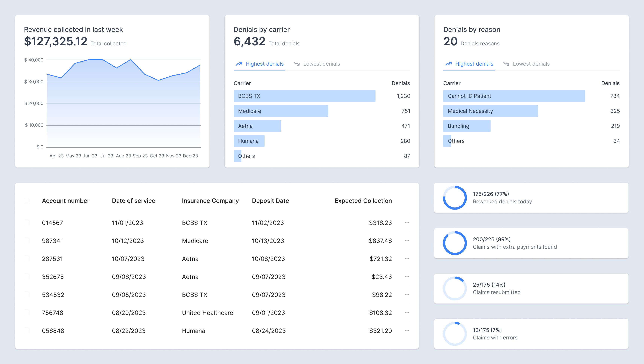Select Highest denials tab in Denials by reason

coord(469,64)
